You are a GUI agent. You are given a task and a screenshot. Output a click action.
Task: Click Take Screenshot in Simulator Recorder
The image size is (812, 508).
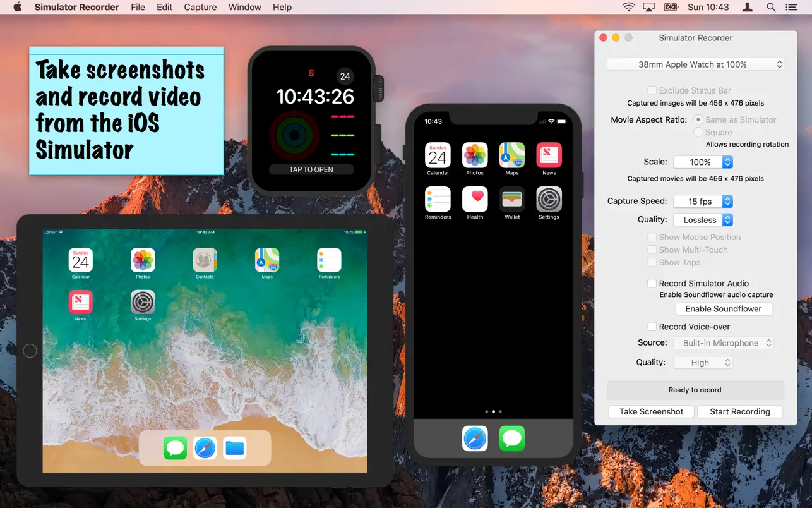coord(651,411)
